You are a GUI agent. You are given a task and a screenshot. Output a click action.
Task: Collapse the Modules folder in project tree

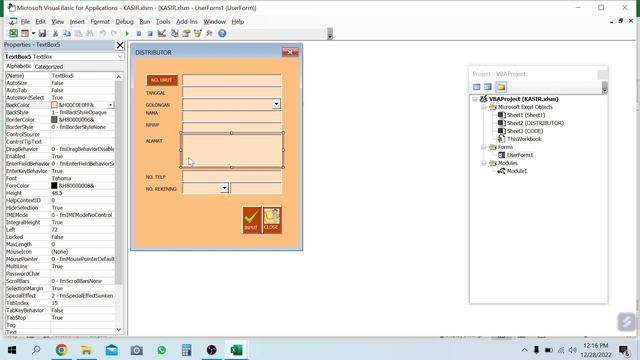tap(483, 163)
